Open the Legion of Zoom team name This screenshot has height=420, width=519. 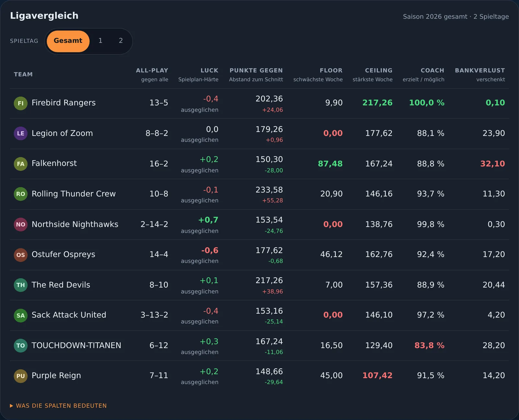point(62,133)
